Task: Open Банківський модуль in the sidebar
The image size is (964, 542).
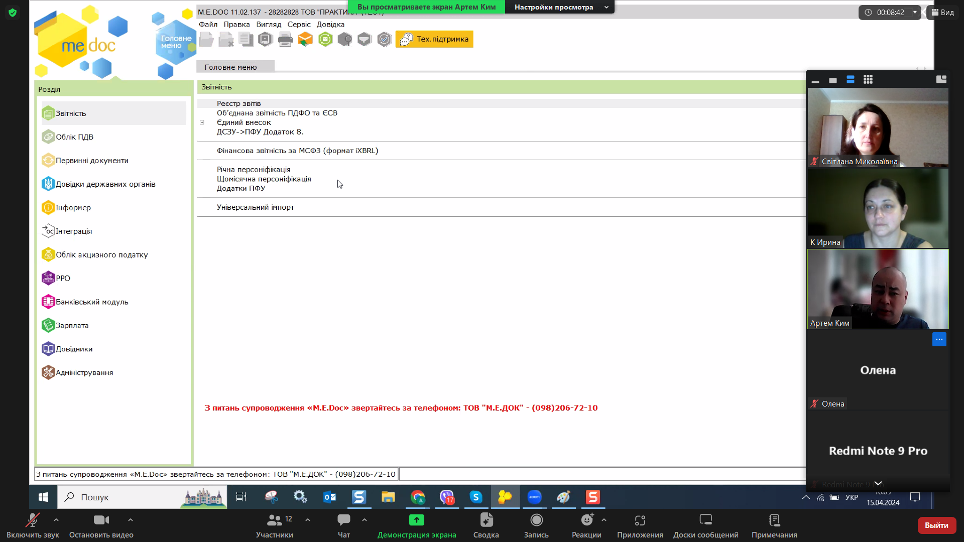Action: coord(85,302)
